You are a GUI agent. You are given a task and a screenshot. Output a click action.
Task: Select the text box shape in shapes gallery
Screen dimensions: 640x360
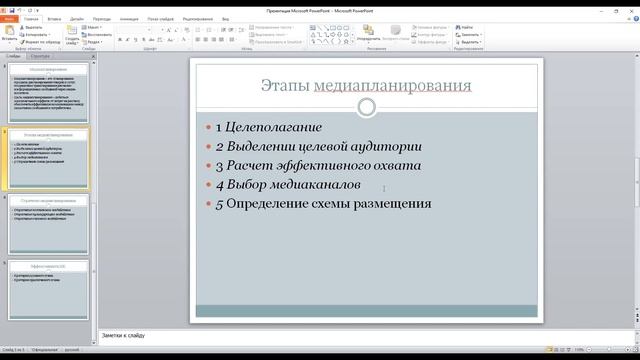coord(313,27)
